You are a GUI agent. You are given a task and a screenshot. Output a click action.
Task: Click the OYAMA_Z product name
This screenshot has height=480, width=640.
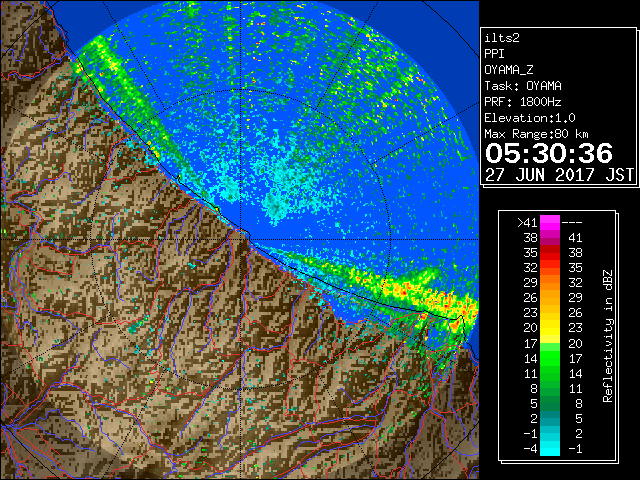[509, 70]
